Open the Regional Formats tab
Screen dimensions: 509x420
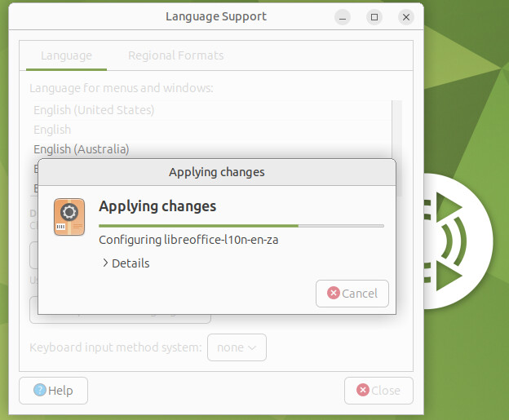(x=175, y=55)
